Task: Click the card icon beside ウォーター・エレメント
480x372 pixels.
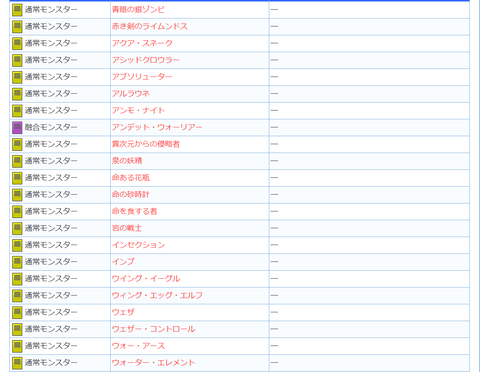Action: 17,363
